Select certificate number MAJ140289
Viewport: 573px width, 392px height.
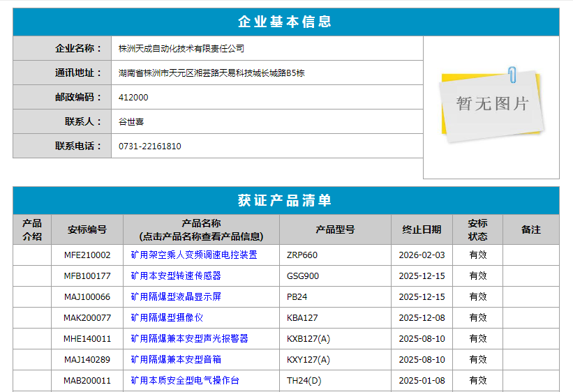pyautogui.click(x=87, y=359)
